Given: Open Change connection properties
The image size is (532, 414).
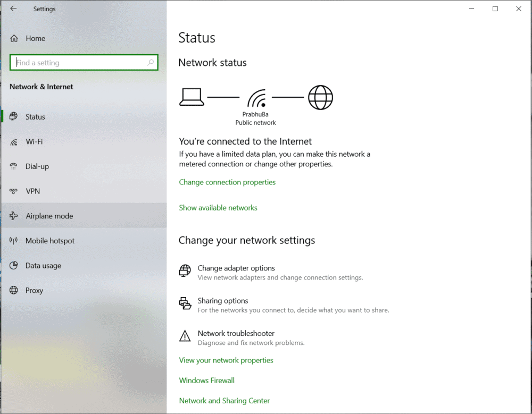Looking at the screenshot, I should (x=227, y=182).
